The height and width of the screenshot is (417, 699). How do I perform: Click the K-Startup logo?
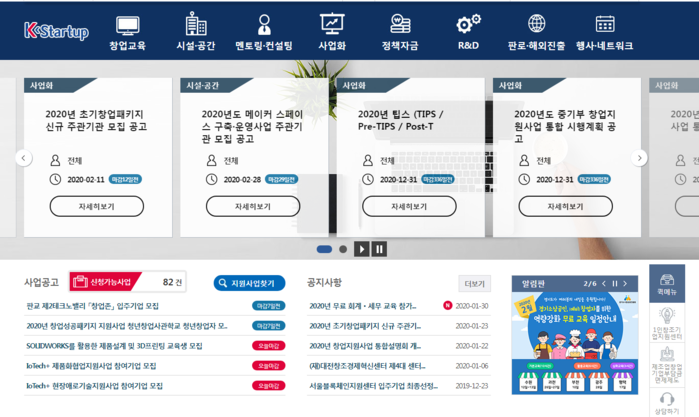[x=57, y=32]
